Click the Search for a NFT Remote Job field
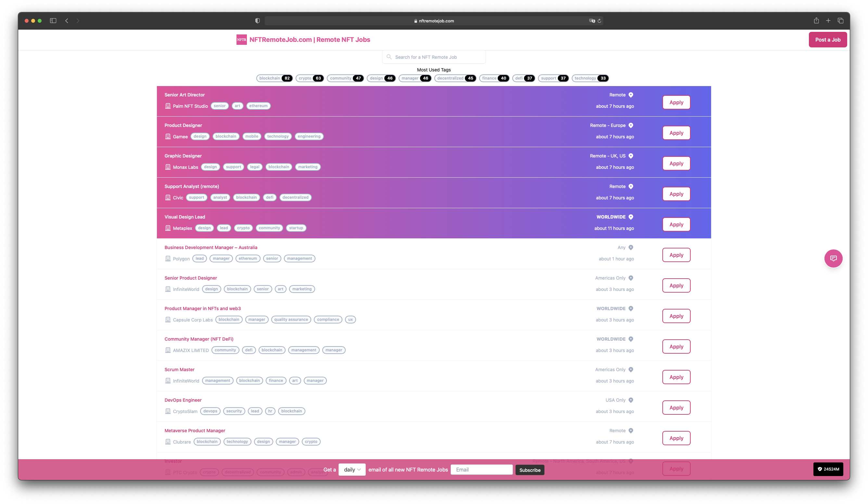The height and width of the screenshot is (504, 868). pyautogui.click(x=434, y=57)
